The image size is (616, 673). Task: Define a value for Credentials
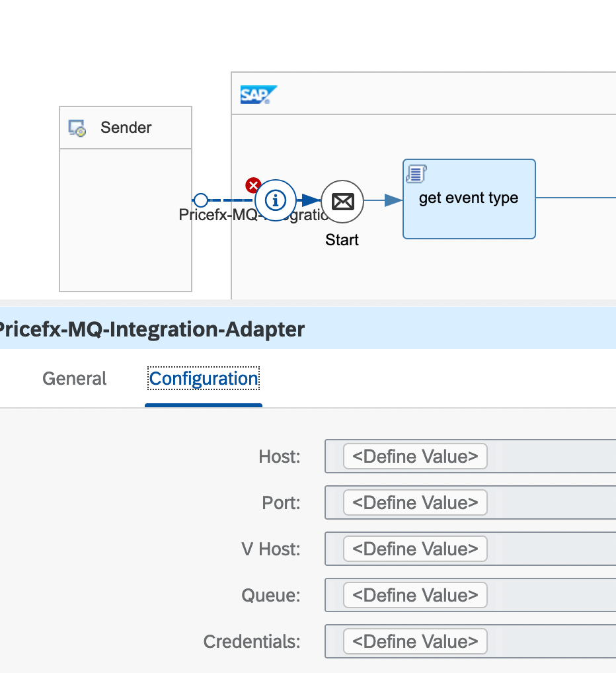point(415,641)
